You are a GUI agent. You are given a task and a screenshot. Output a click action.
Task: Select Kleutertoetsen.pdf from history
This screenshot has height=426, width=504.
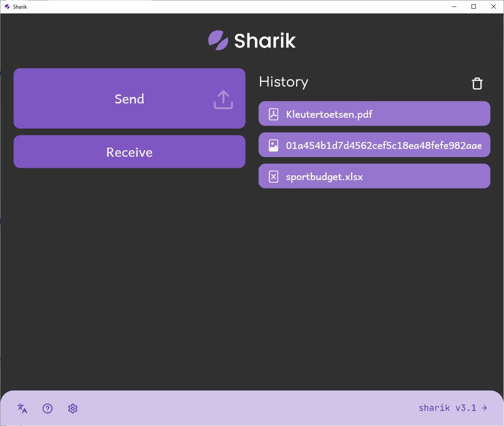coord(374,113)
